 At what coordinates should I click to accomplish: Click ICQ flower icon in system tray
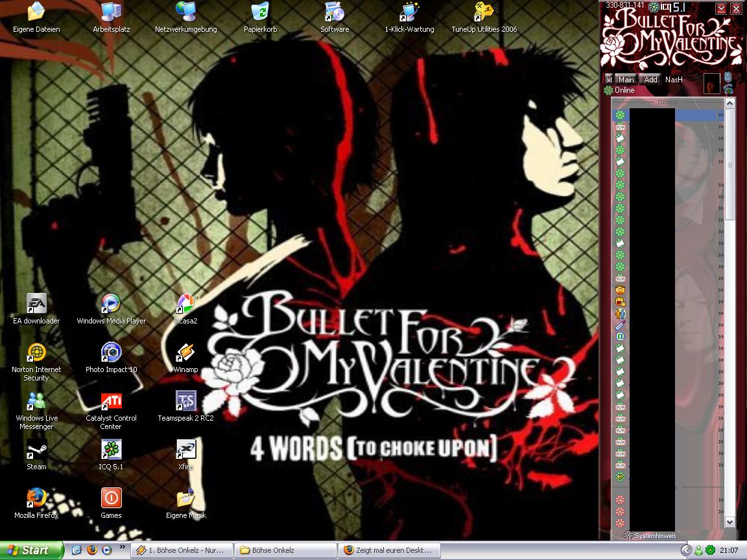click(710, 550)
